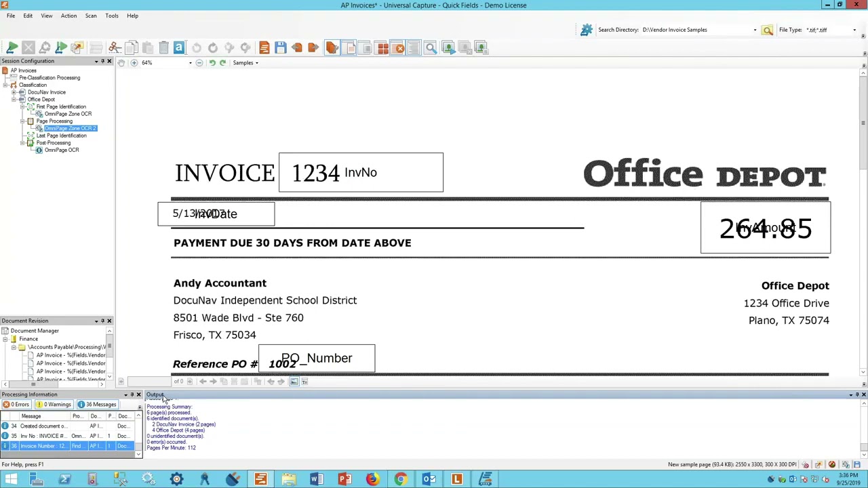Toggle the page layout pane button

pos(349,47)
